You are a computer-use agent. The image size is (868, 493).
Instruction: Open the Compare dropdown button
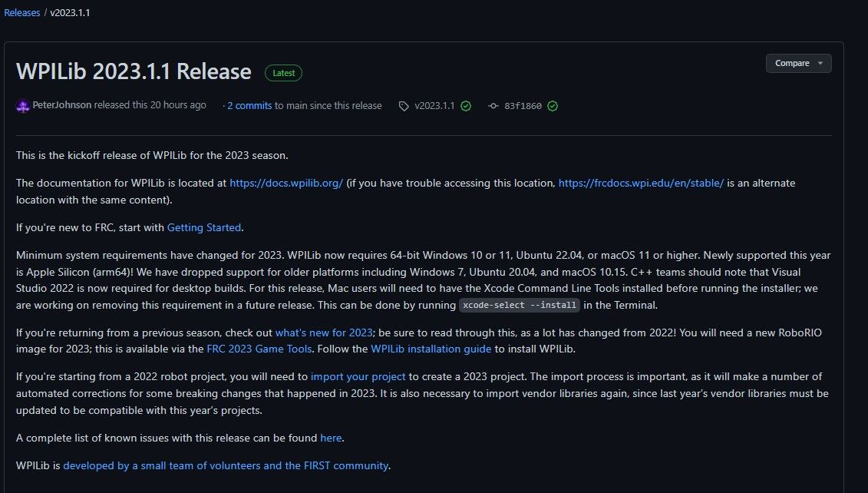coord(798,63)
